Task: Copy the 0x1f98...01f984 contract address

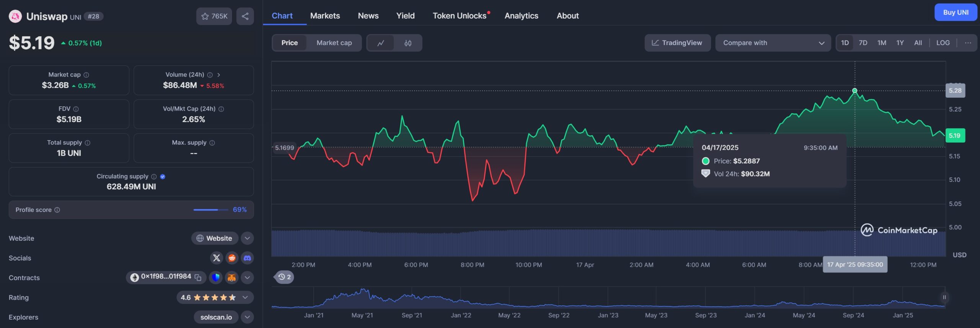Action: click(x=198, y=277)
